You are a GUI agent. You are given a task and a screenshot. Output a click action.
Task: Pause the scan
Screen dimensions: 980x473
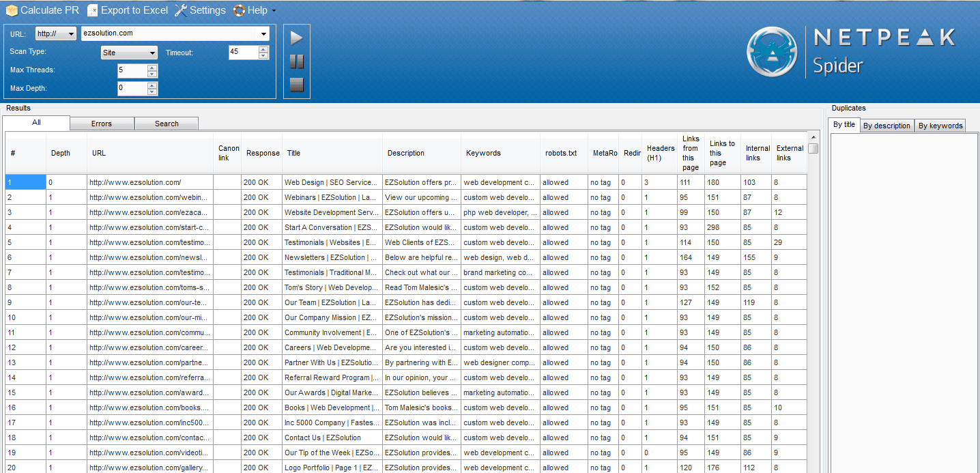(296, 62)
